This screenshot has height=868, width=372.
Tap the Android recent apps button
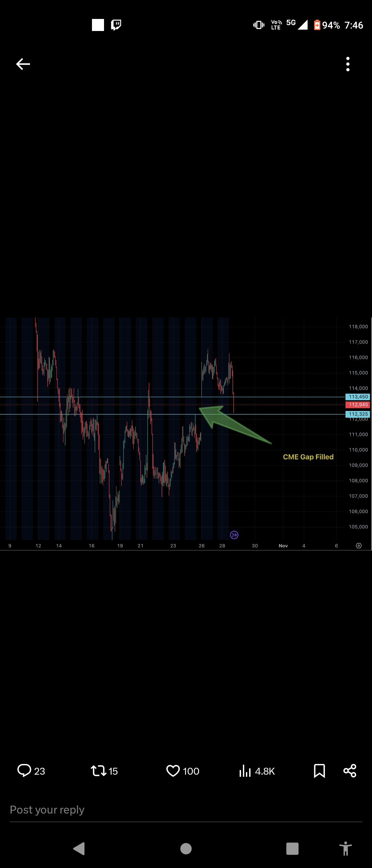click(x=292, y=849)
